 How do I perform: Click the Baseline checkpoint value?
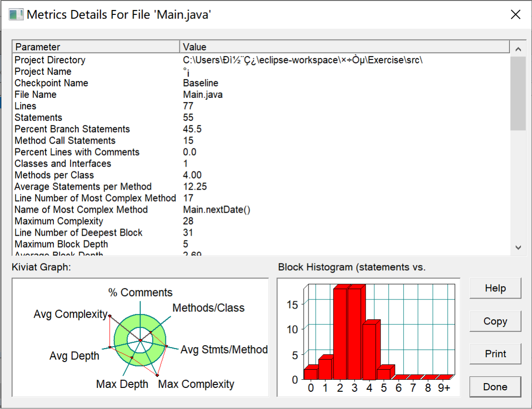pyautogui.click(x=200, y=83)
